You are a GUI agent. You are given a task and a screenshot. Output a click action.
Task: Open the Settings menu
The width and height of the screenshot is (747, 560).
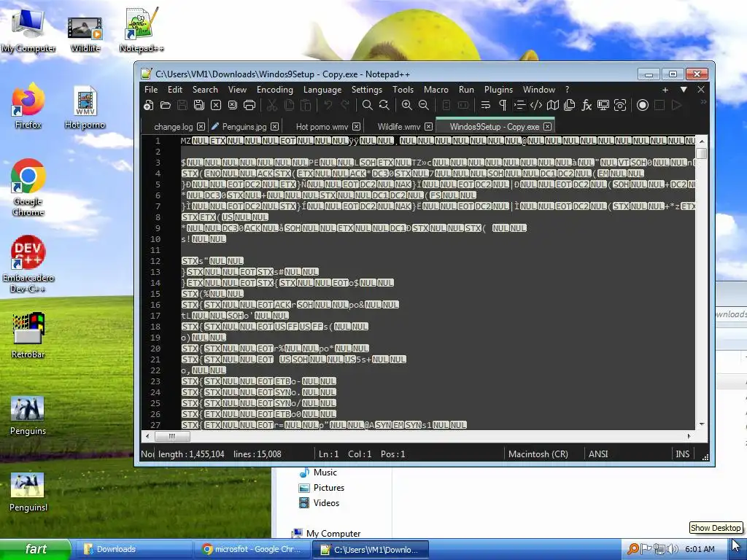click(x=367, y=90)
